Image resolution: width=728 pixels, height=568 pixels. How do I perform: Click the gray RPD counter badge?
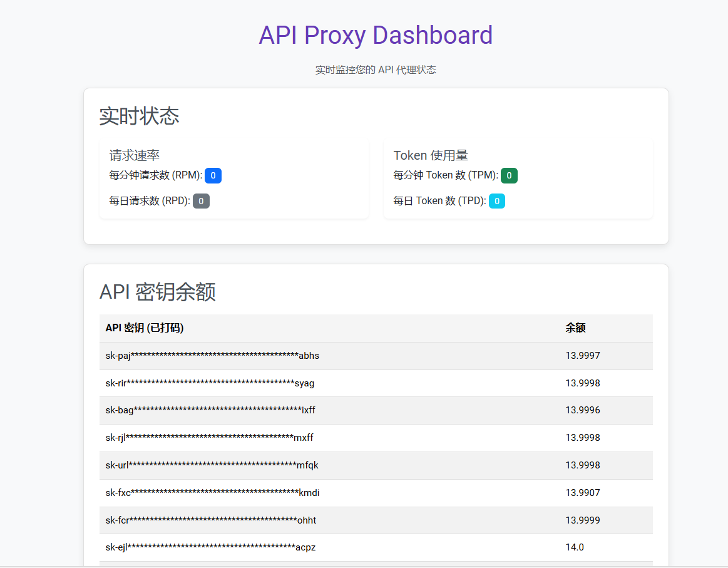click(200, 200)
